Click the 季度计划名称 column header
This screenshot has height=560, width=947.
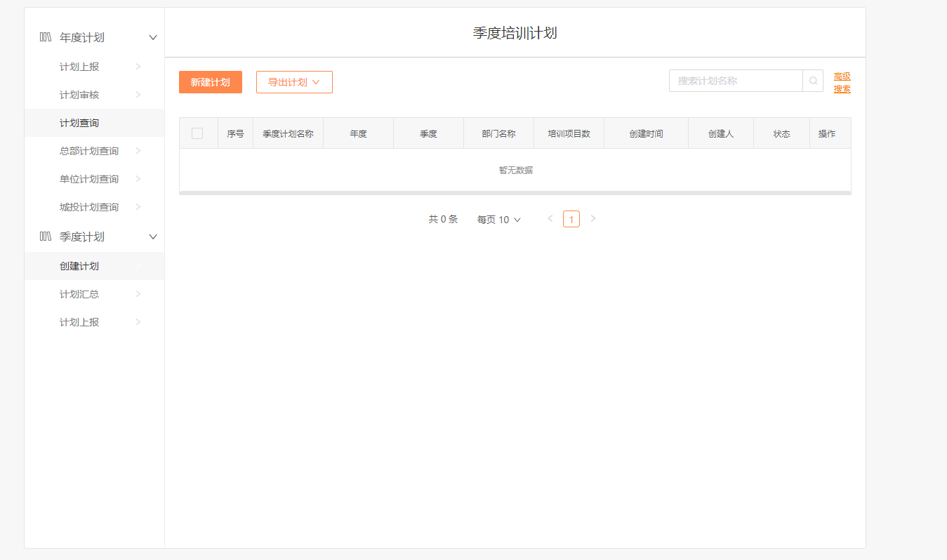click(x=289, y=133)
